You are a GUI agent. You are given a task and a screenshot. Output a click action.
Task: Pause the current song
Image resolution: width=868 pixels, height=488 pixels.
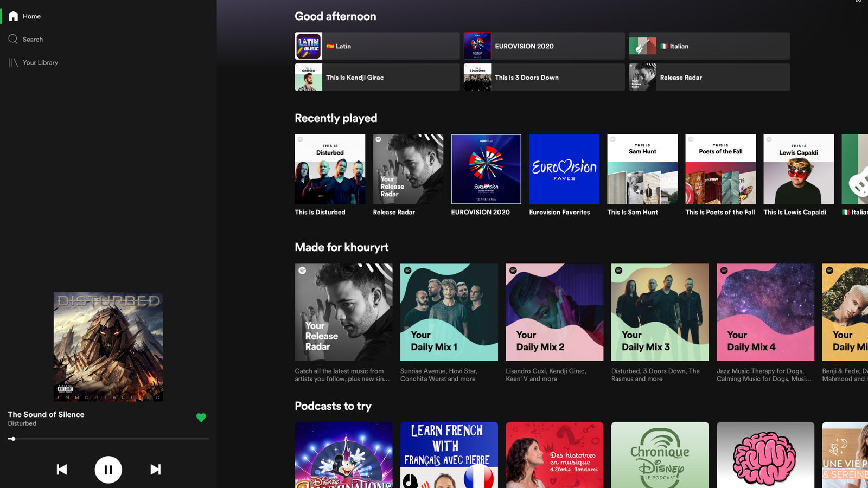tap(108, 470)
